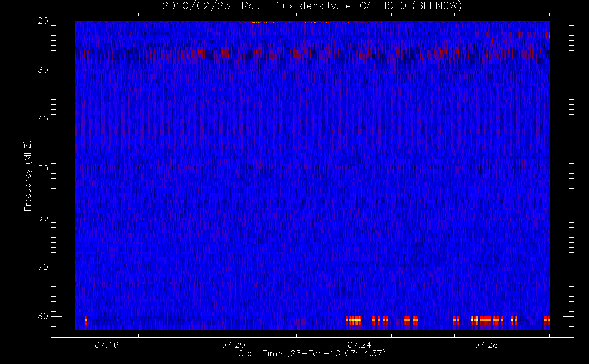
Task: Click the 40 MHz frequency tick label
Action: [43, 119]
